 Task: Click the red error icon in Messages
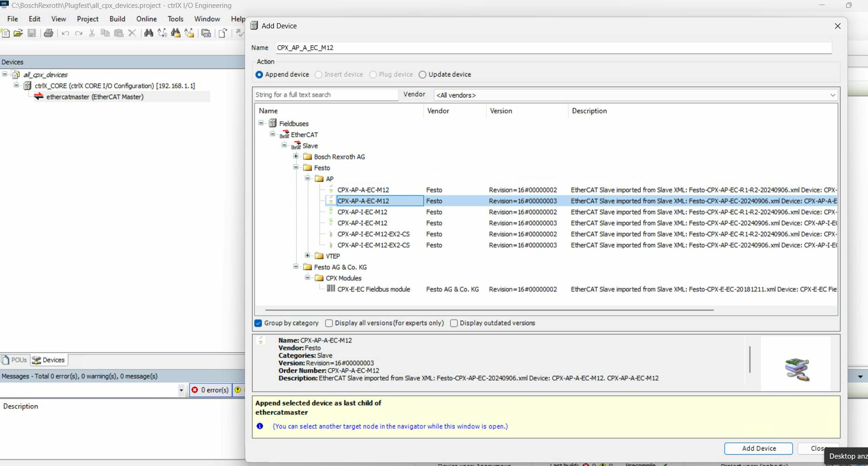pos(195,390)
